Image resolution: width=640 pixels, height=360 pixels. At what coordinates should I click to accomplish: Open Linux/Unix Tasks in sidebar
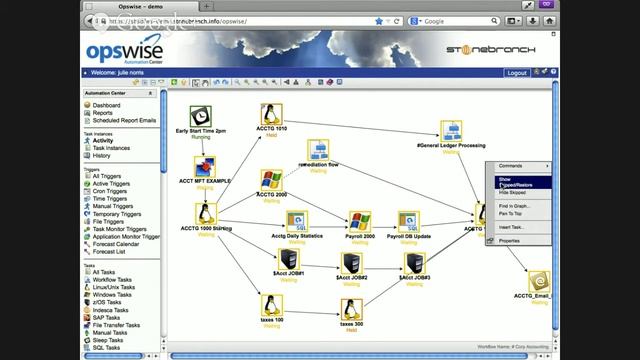(x=113, y=287)
